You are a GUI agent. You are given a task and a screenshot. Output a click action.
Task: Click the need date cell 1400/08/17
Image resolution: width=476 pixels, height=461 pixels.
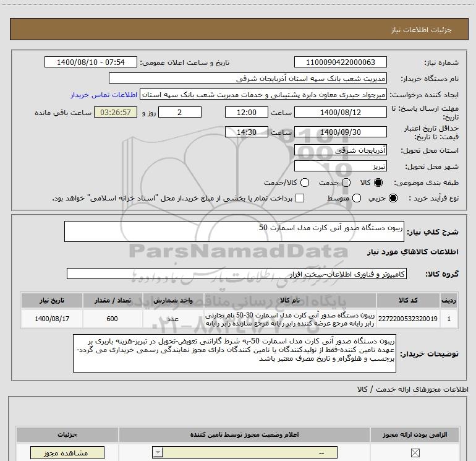[52, 319]
